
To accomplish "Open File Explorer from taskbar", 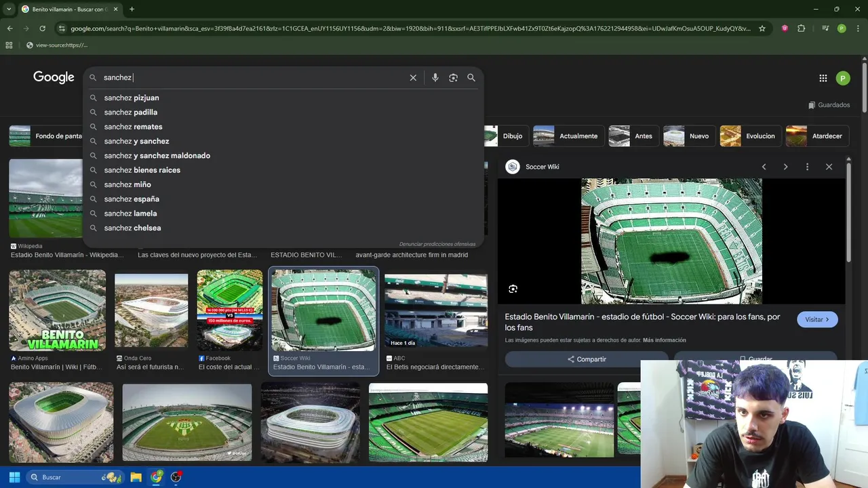I will [x=136, y=477].
